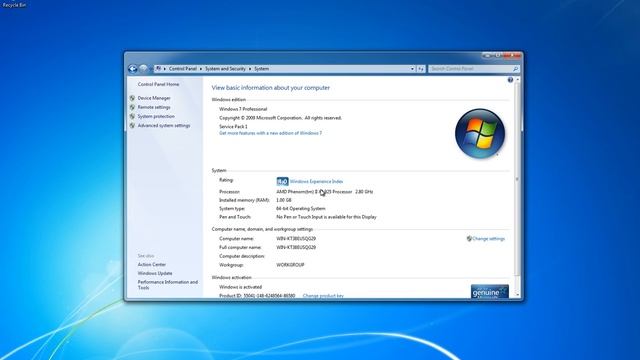Expand the arrow after System and Security breadcrumb
Screen dimensions: 640x360
click(250, 69)
